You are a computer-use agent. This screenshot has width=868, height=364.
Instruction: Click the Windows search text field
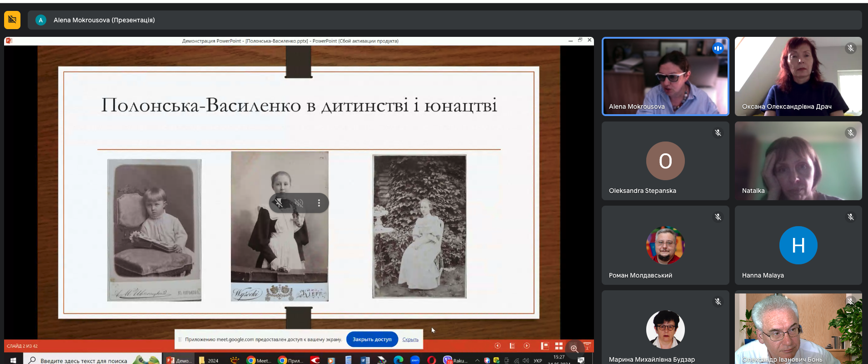pos(84,360)
